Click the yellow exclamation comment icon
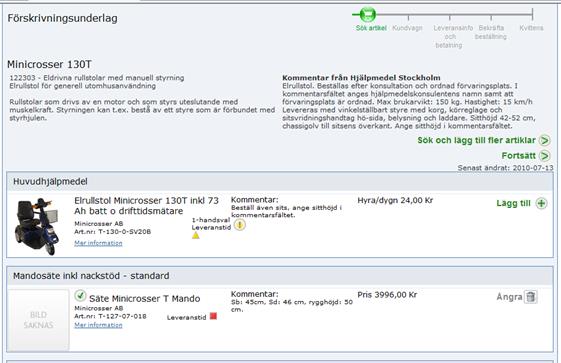The height and width of the screenshot is (363, 561). [240, 225]
